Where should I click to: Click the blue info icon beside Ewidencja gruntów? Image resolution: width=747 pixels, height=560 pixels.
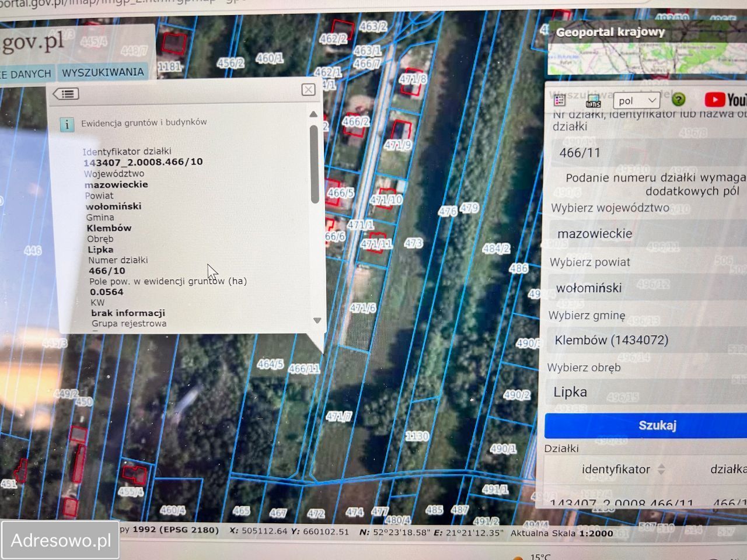(x=67, y=124)
